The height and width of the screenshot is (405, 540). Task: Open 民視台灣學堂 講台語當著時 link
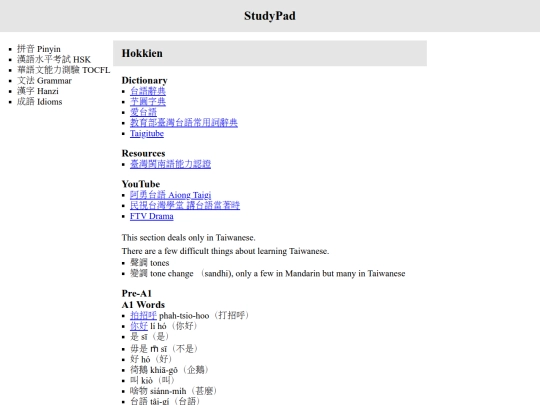pos(185,206)
